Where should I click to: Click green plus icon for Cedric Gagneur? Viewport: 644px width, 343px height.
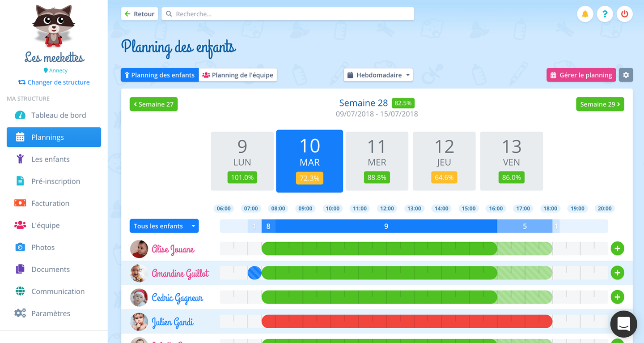pos(617,297)
